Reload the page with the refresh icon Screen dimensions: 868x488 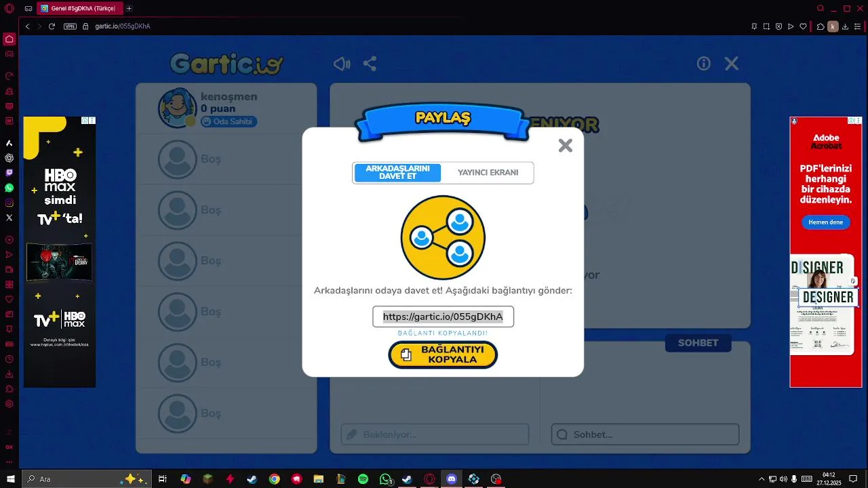pos(52,26)
